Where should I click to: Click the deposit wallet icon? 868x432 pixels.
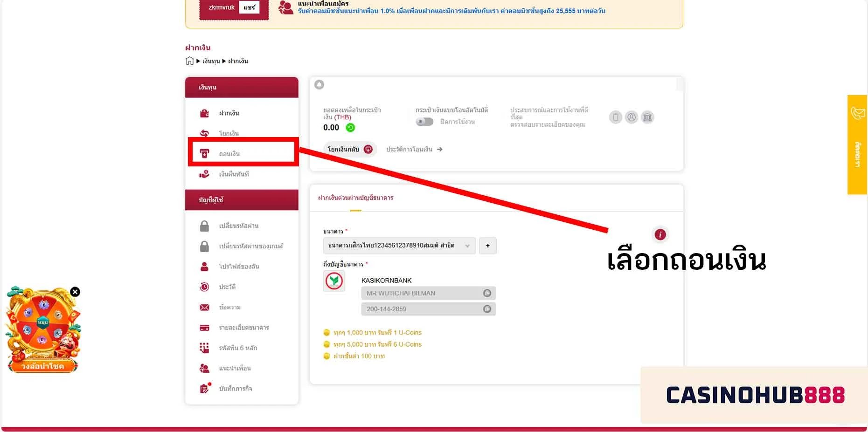coord(204,113)
